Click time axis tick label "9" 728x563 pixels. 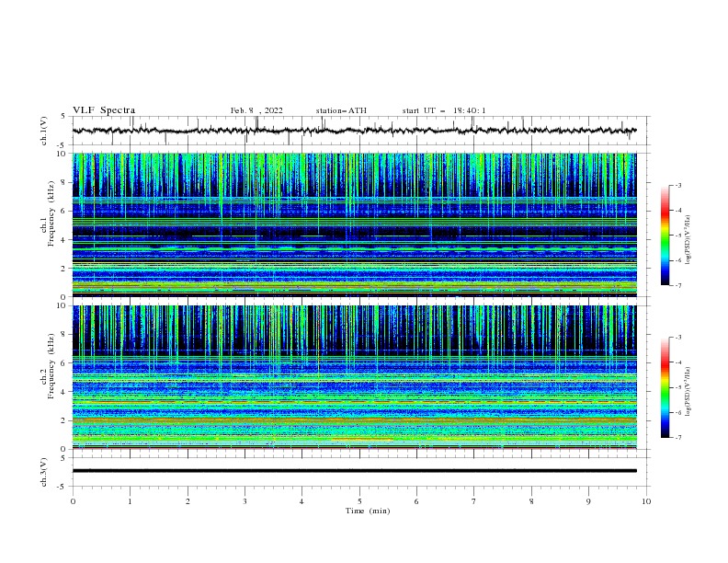pyautogui.click(x=588, y=501)
